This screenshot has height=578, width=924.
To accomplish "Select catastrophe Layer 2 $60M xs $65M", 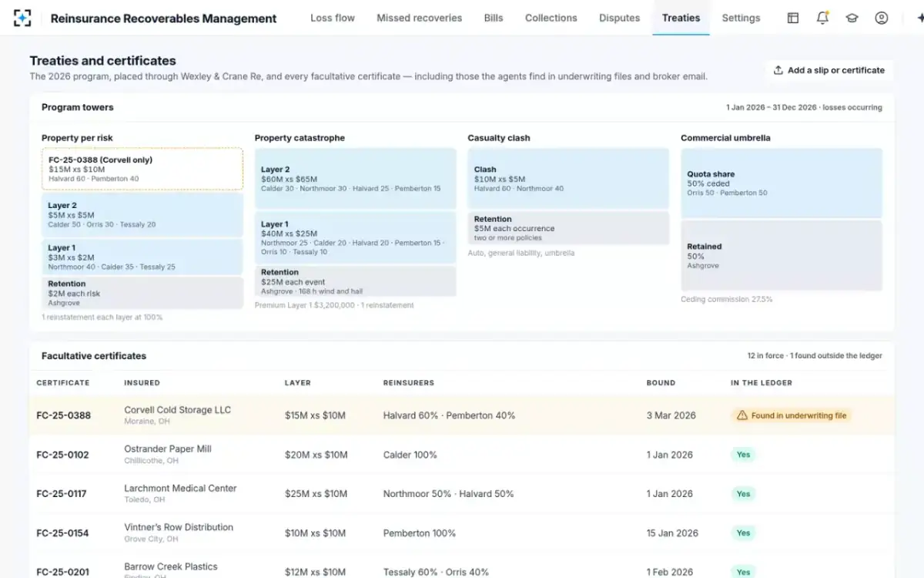I will (x=355, y=179).
